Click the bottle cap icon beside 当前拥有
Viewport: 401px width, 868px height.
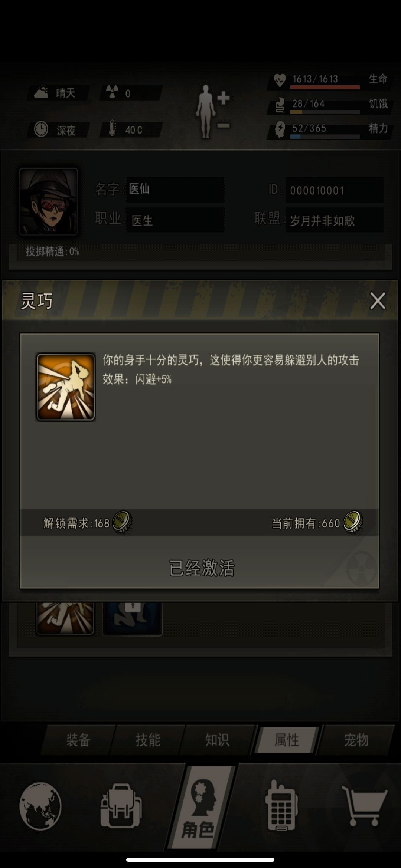click(353, 522)
